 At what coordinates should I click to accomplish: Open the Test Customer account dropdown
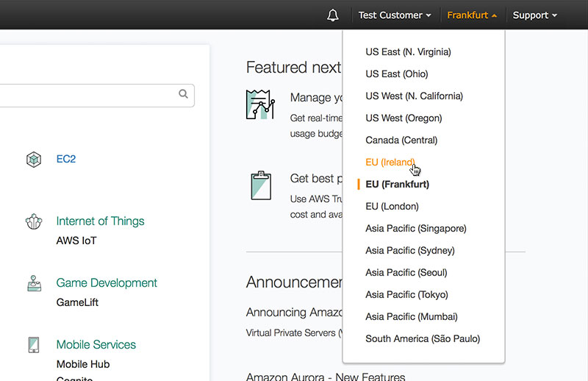click(x=395, y=15)
